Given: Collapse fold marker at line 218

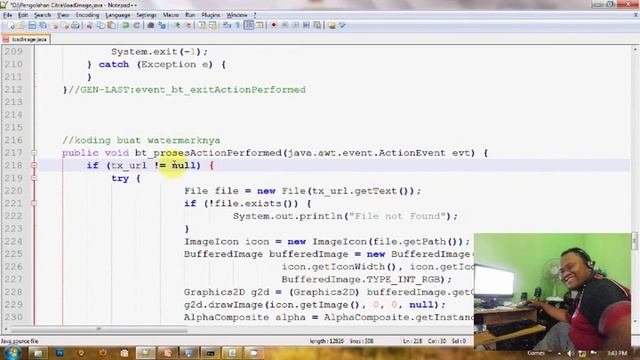Looking at the screenshot, I should [x=34, y=166].
